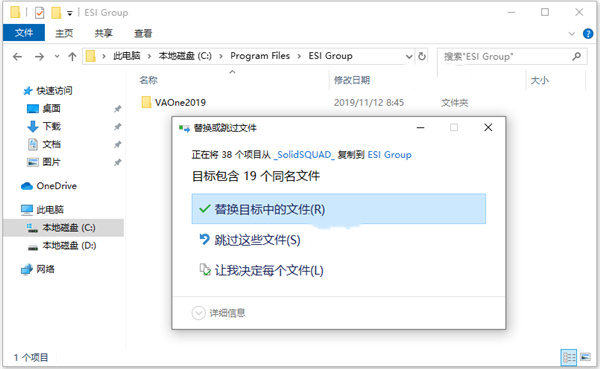Select 本地磁盘 (D:) in the navigation pane
This screenshot has height=369, width=600.
(x=62, y=246)
